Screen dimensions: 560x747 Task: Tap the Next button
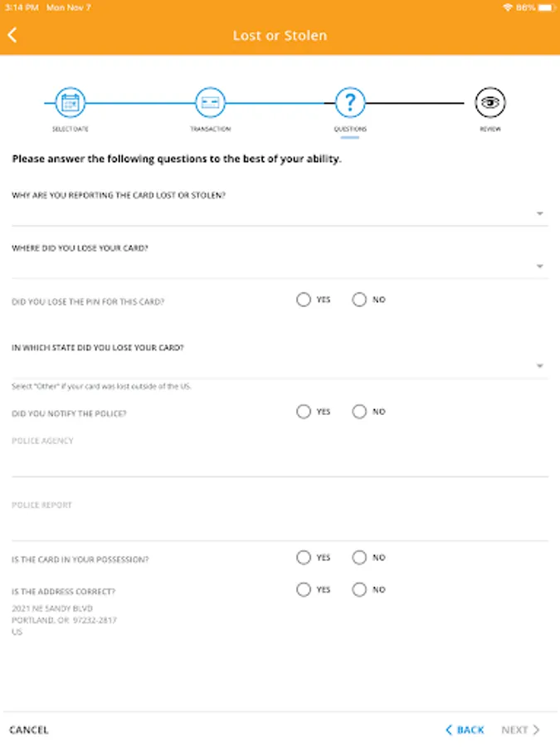[520, 730]
